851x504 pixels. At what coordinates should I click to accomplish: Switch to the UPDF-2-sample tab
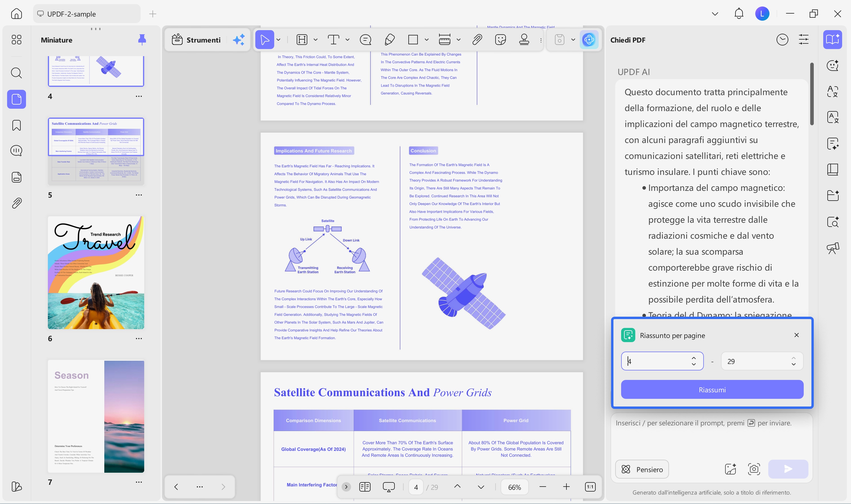(87, 14)
